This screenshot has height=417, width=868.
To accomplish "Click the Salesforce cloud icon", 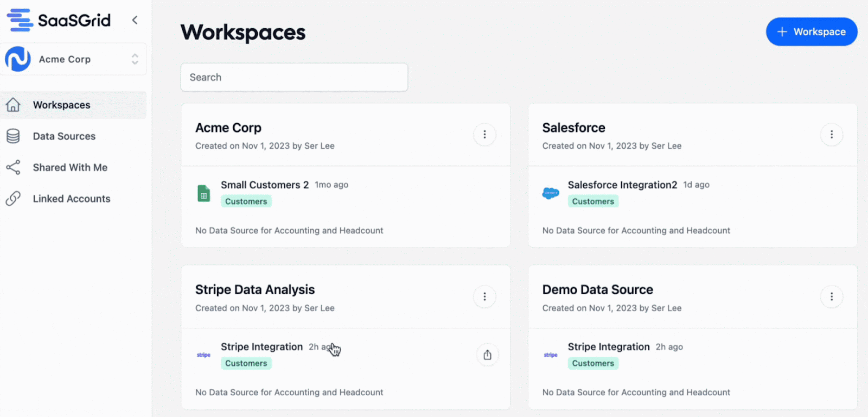I will click(x=551, y=193).
